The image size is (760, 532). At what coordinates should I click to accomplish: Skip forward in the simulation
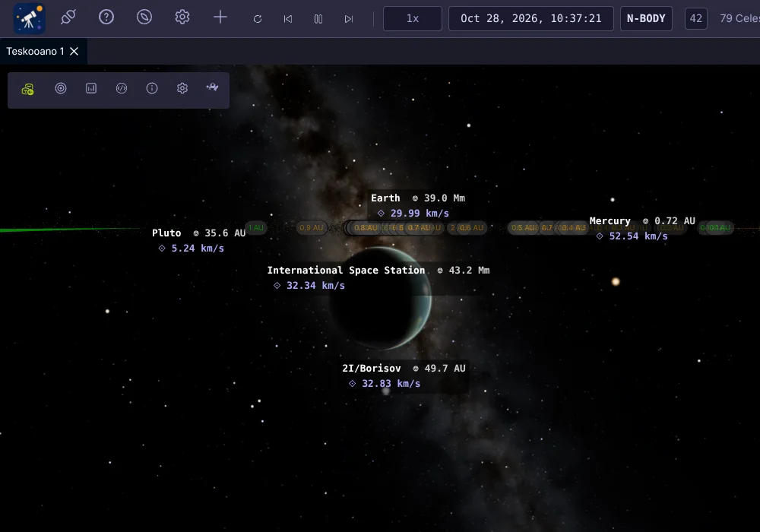click(x=349, y=19)
